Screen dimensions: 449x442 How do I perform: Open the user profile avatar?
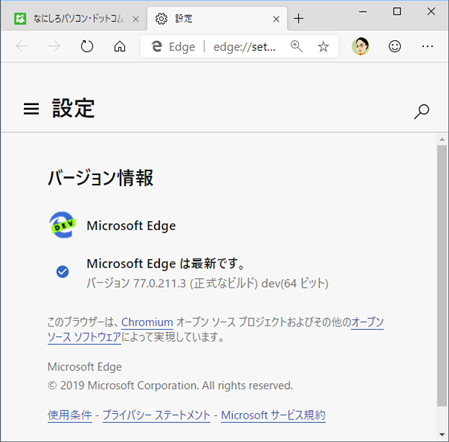point(361,46)
